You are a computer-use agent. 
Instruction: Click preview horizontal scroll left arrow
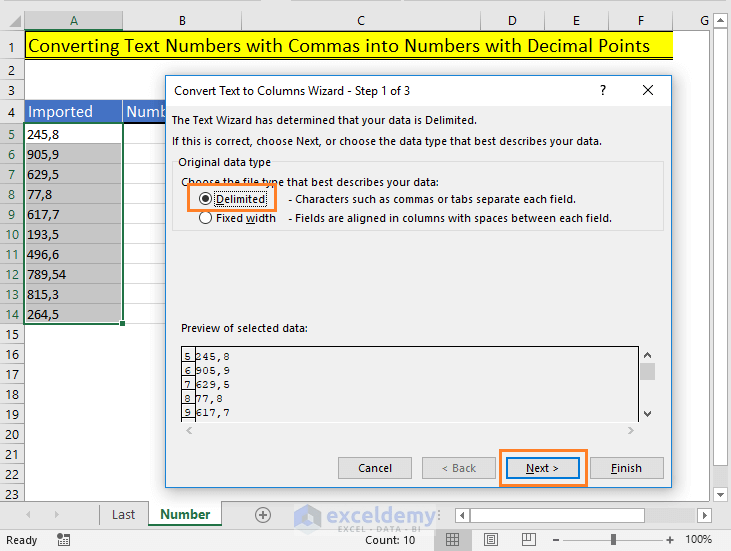(x=189, y=431)
